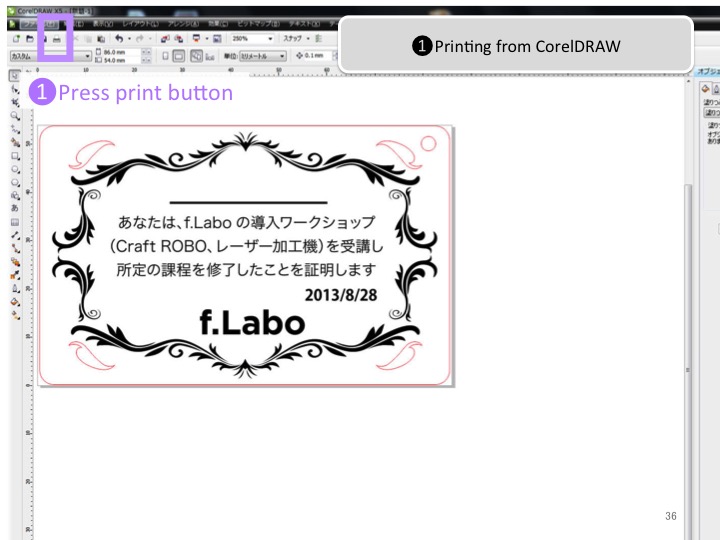Open the テキスト(T) menu
This screenshot has width=720, height=540.
304,24
